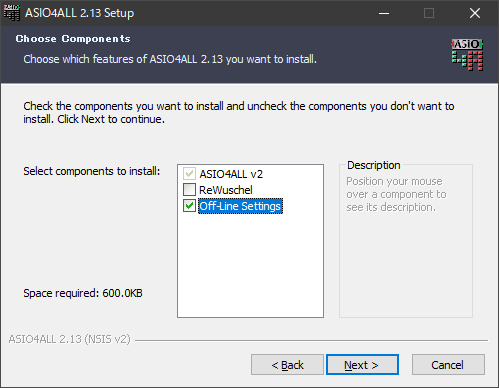Click the ASIO4ALL title bar app icon
Image resolution: width=499 pixels, height=388 pixels.
pos(12,13)
